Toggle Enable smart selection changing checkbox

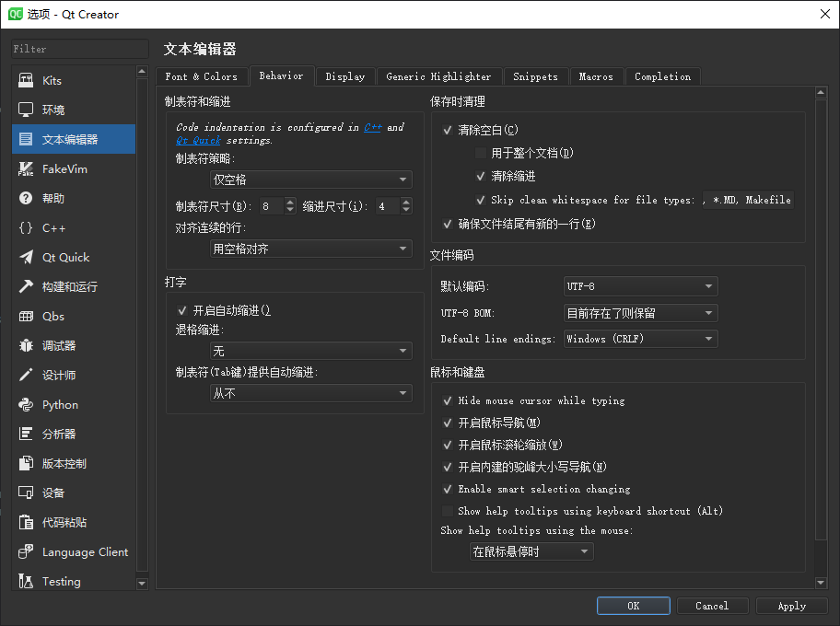tap(448, 490)
